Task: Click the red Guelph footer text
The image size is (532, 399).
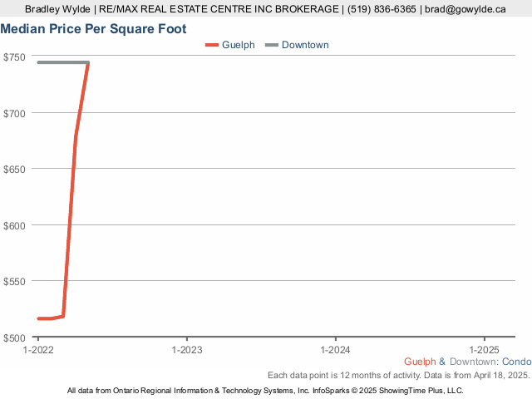Action: pos(420,362)
